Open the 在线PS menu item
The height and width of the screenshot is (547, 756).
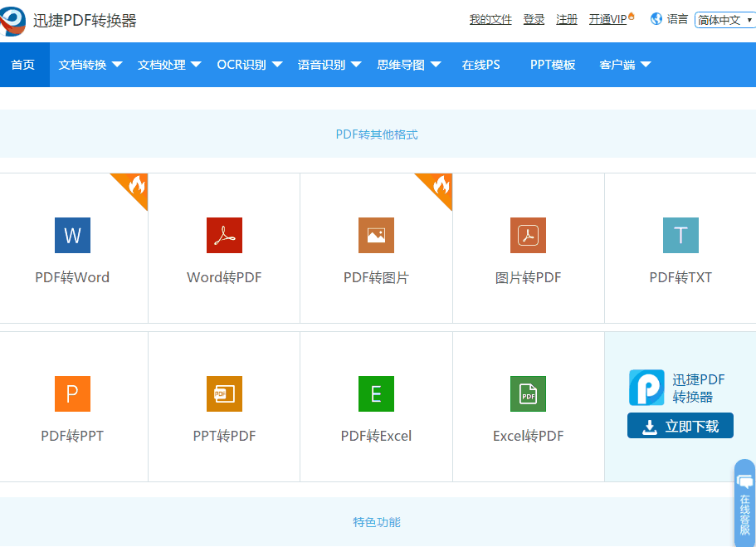tap(480, 65)
